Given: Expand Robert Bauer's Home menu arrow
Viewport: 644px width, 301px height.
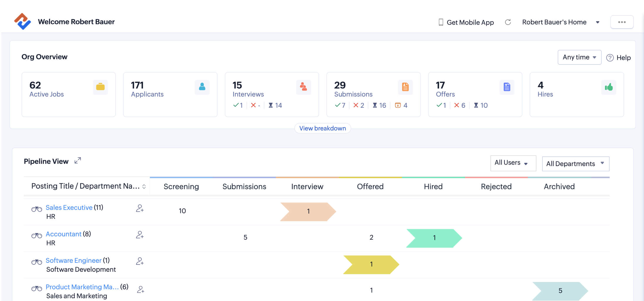Looking at the screenshot, I should point(598,22).
